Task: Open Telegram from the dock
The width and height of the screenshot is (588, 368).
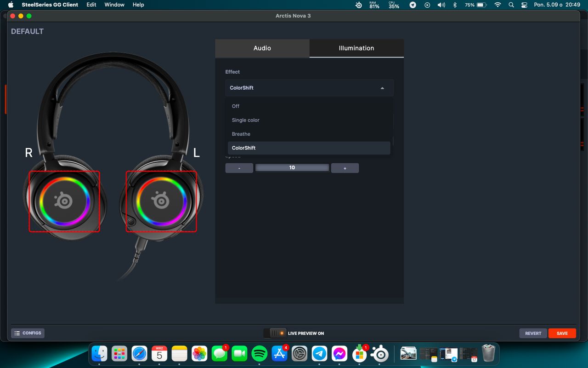Action: click(x=320, y=353)
